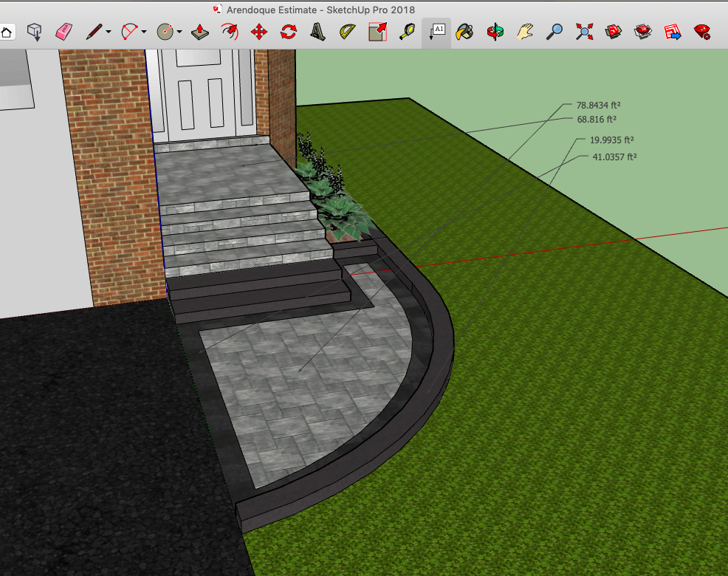
Task: Select the Pan hand tool
Action: tap(525, 32)
